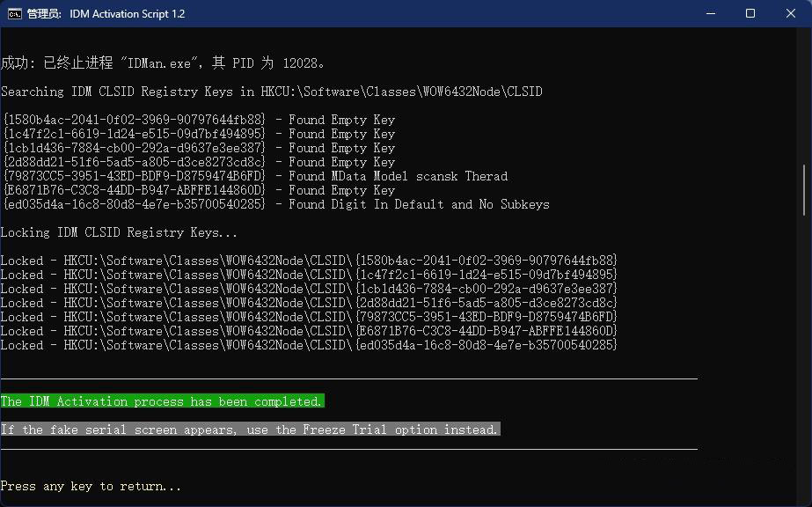Click the first Locked line ending in 90797644fb88
Image resolution: width=812 pixels, height=507 pixels.
[x=309, y=261]
